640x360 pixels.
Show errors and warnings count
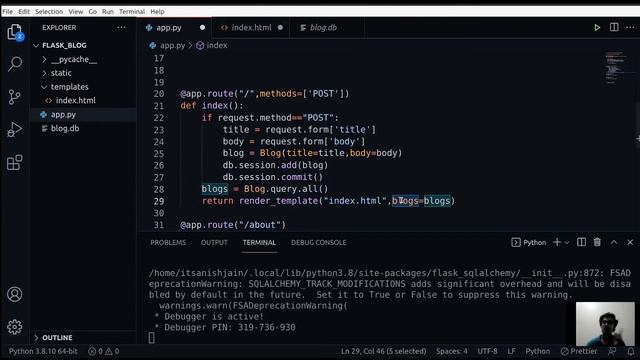[104, 351]
